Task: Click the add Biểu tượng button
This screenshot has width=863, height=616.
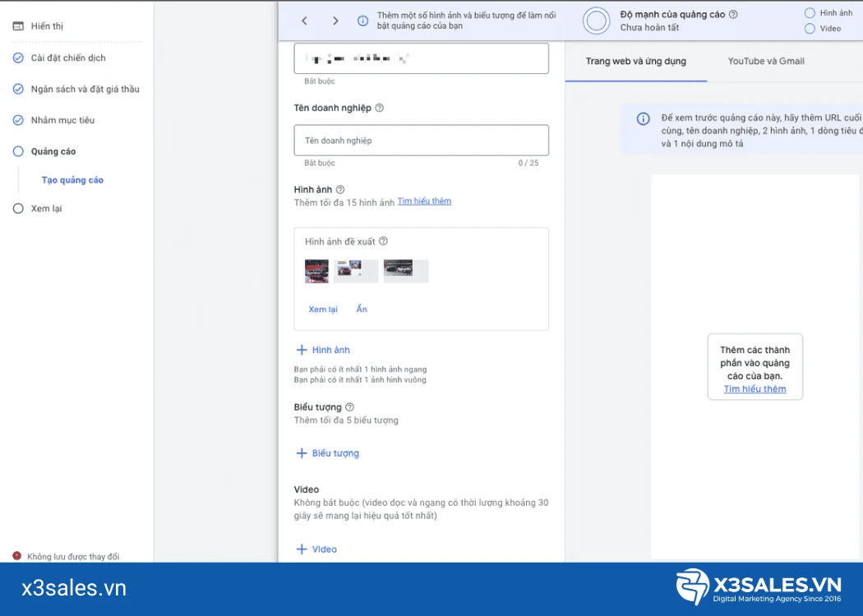Action: pyautogui.click(x=327, y=453)
